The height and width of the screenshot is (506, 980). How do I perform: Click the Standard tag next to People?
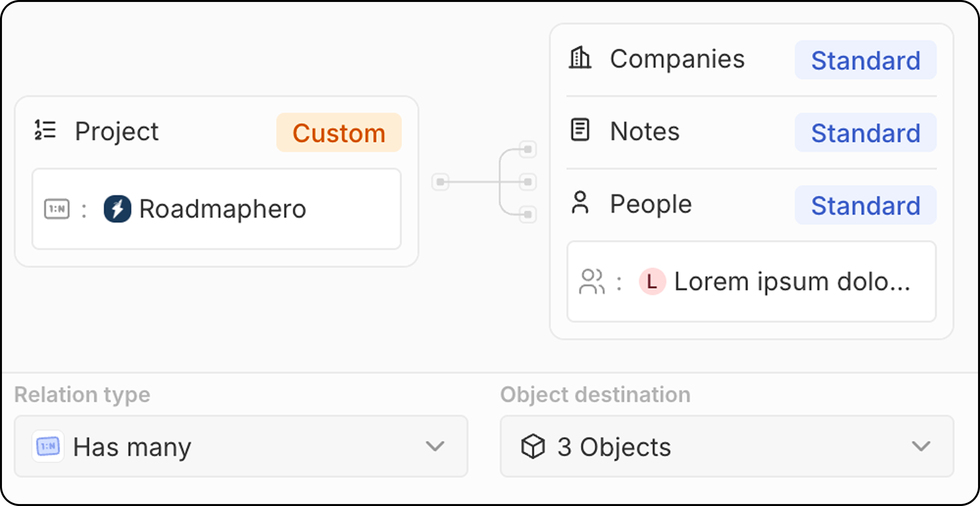click(865, 205)
